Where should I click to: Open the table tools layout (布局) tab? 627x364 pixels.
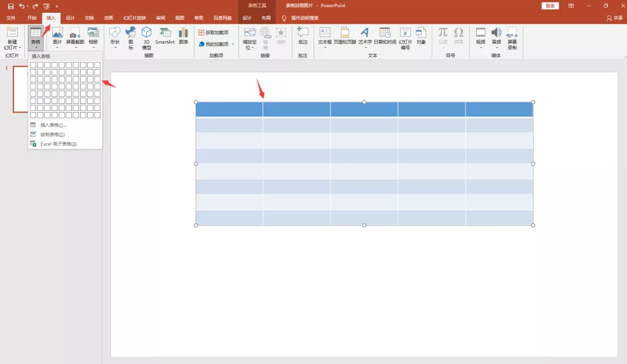265,18
